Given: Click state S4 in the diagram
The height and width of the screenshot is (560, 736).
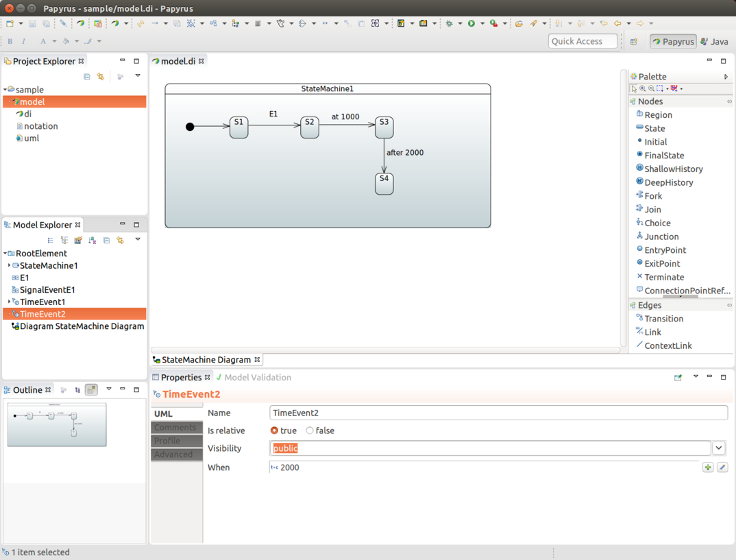Looking at the screenshot, I should (384, 184).
